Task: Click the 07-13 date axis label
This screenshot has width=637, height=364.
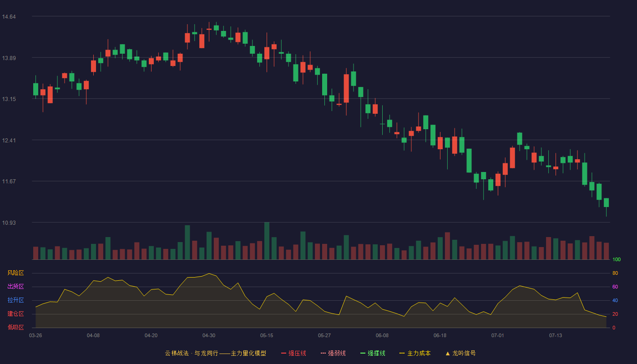Action: (556, 335)
